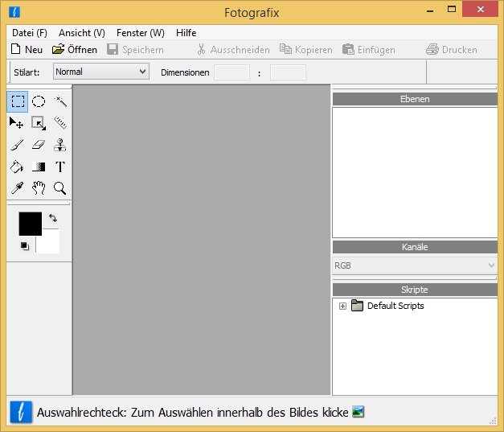Expand the Default Scripts tree node
504x432 pixels.
(x=342, y=307)
